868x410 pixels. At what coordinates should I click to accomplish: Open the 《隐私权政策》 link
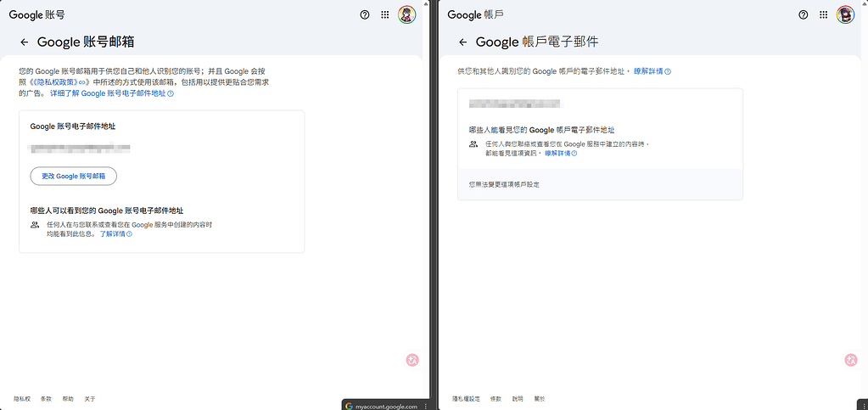58,82
